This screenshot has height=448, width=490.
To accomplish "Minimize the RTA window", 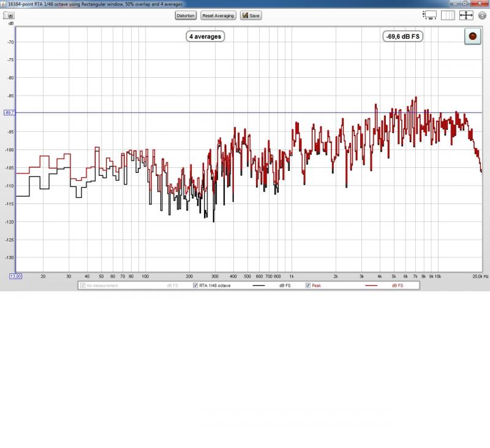I will [x=455, y=4].
